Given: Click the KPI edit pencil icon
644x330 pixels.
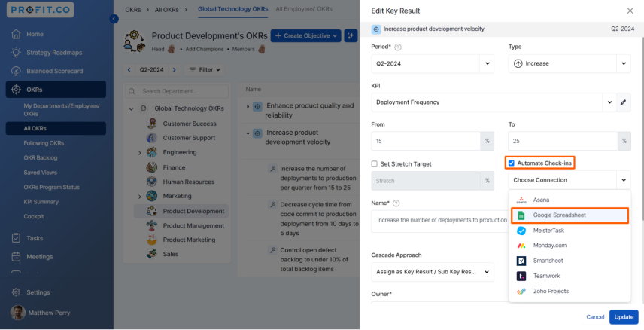Looking at the screenshot, I should click(x=623, y=102).
